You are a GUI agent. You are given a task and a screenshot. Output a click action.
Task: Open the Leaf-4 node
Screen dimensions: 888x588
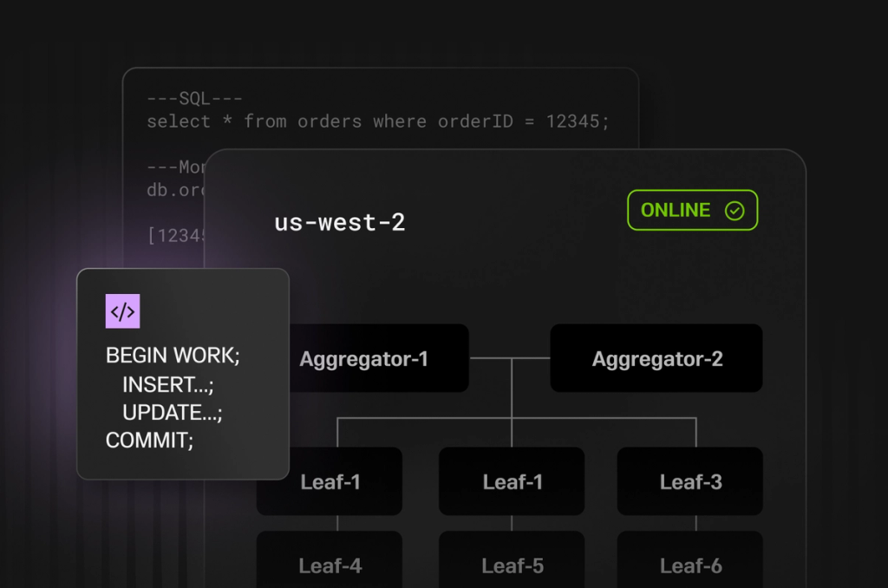(x=330, y=559)
